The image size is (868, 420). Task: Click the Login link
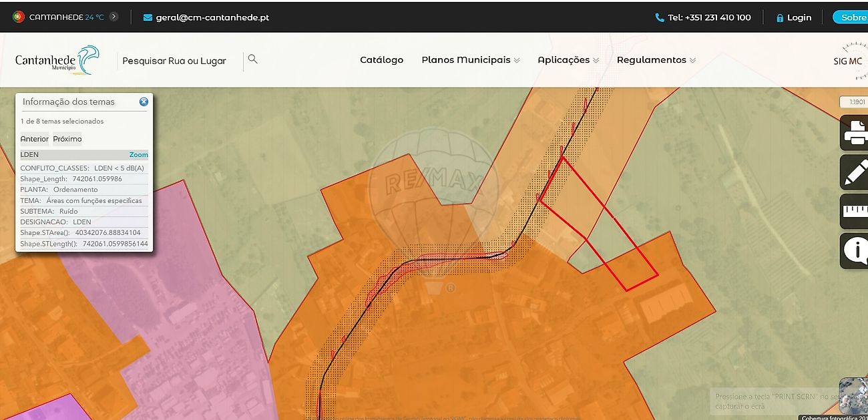point(794,17)
